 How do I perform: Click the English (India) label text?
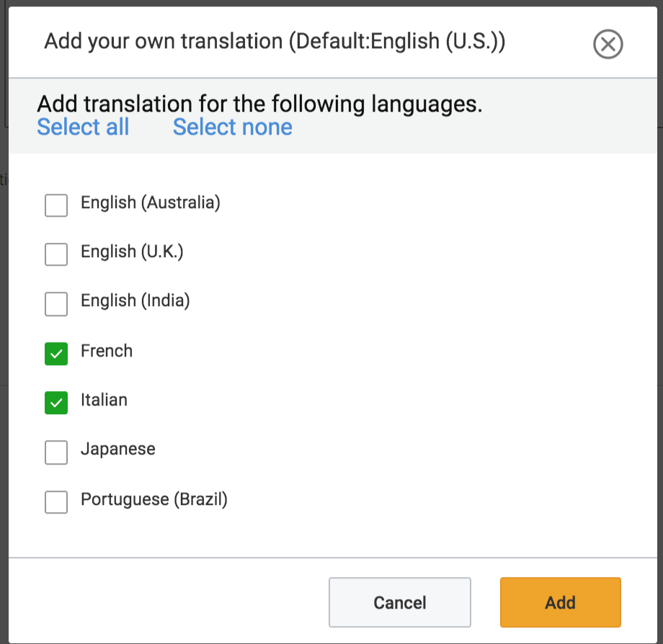pos(135,301)
